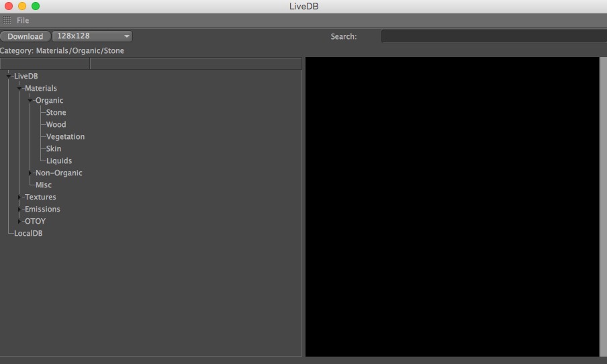This screenshot has width=607, height=364.
Task: Minimize the window with yellow button
Action: (x=22, y=6)
